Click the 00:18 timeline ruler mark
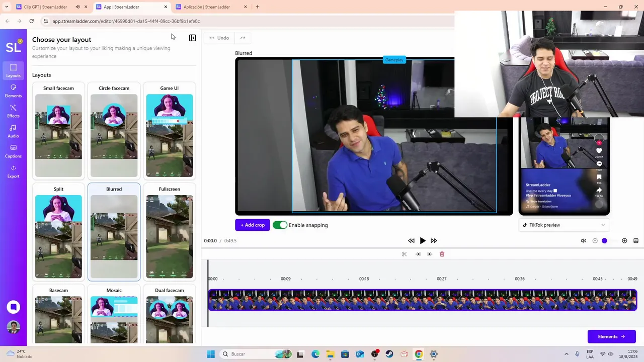 364,279
